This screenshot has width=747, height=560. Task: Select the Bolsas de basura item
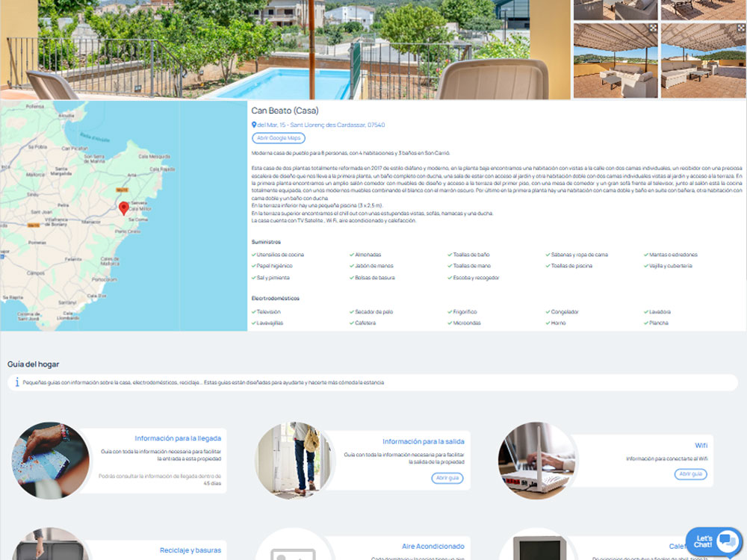pyautogui.click(x=372, y=278)
